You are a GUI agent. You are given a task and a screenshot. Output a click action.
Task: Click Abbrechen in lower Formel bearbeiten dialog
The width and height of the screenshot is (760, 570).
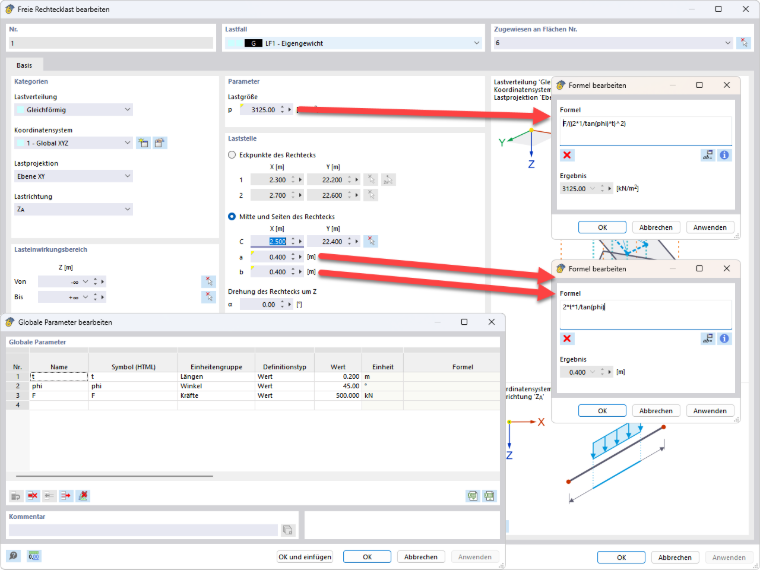[656, 411]
